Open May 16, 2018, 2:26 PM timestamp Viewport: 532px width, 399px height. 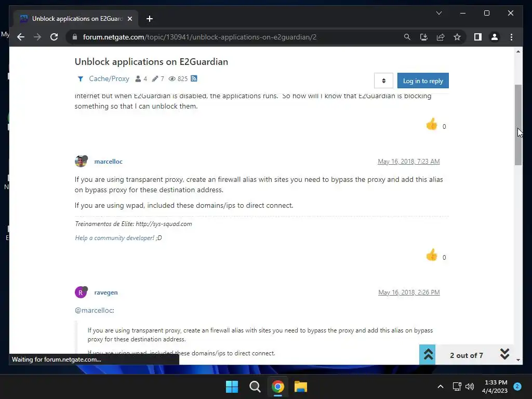coord(409,292)
